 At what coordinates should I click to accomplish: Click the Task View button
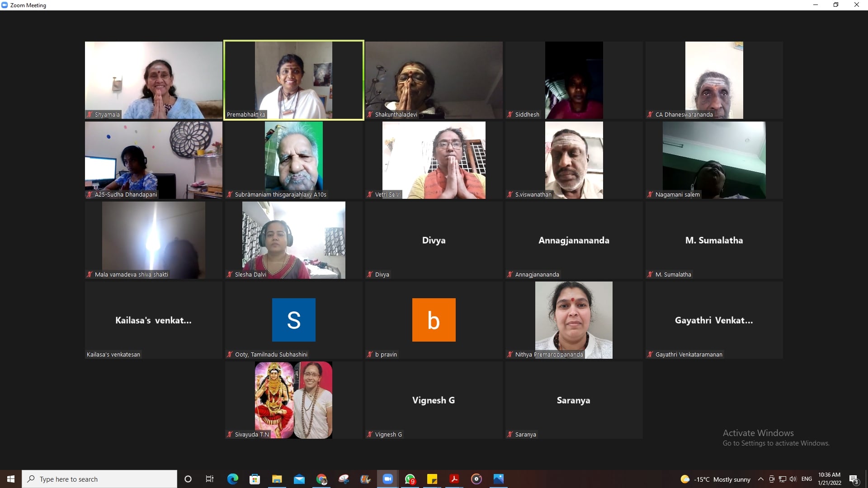point(210,479)
